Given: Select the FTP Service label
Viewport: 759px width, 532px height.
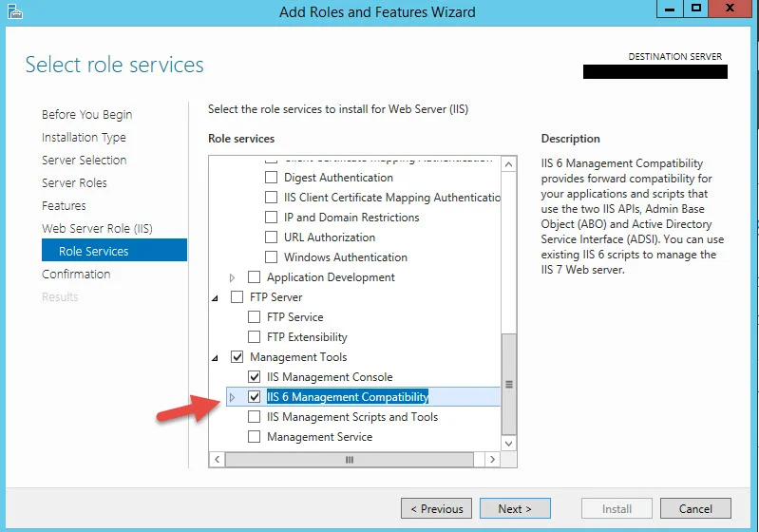Looking at the screenshot, I should pyautogui.click(x=294, y=317).
